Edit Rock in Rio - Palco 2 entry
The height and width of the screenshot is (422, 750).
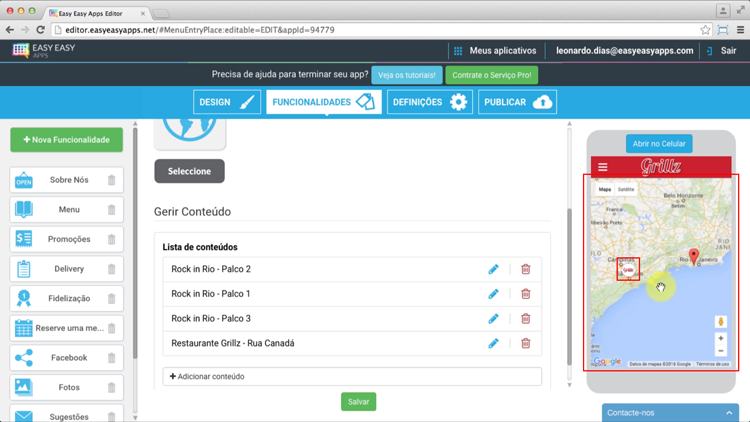493,269
